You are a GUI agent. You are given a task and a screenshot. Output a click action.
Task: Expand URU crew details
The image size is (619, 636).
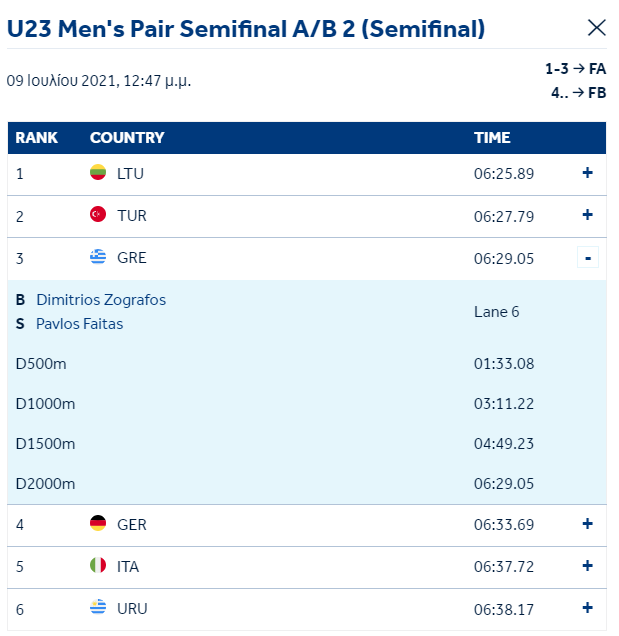[587, 608]
